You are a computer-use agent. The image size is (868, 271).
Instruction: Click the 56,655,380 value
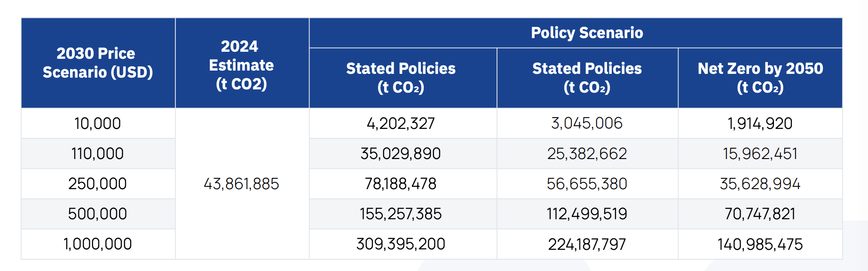[x=587, y=183]
